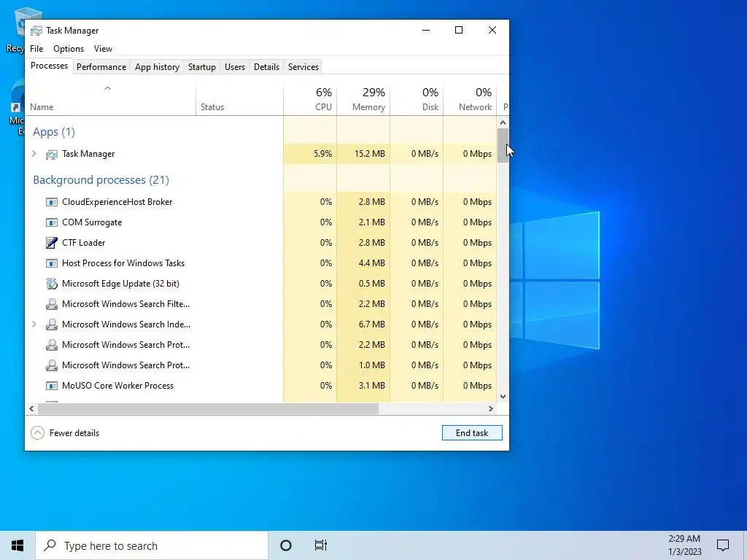Screen dimensions: 747x560
Task: Switch to the Startup tab
Action: 202,67
